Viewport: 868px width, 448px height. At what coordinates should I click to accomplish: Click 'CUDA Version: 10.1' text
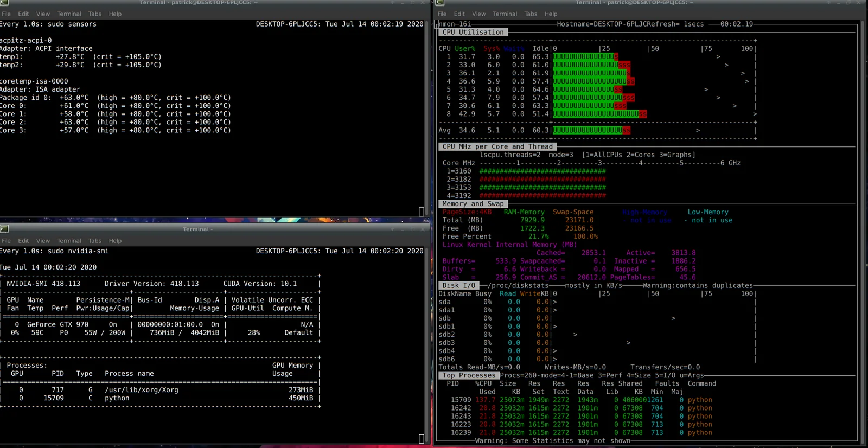coord(260,284)
